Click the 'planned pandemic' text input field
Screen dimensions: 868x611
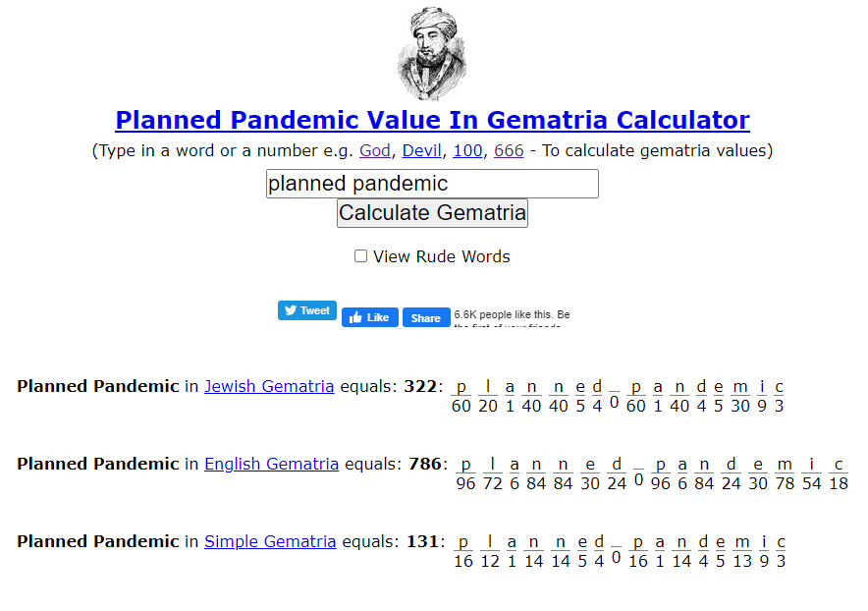[432, 184]
